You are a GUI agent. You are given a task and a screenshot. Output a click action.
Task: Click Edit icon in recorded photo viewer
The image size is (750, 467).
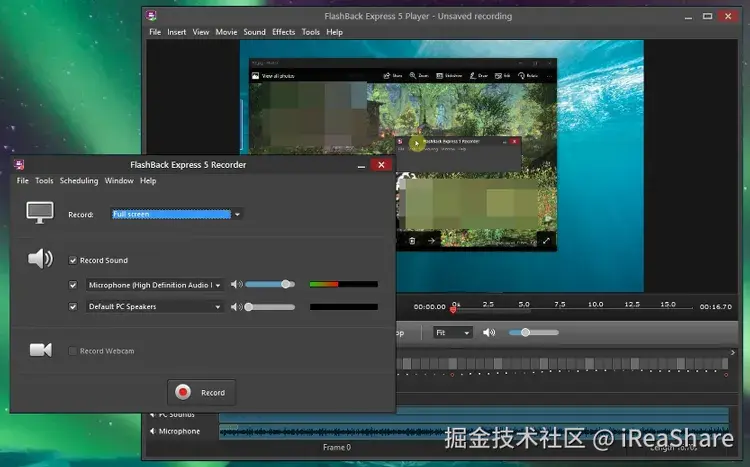(x=498, y=76)
